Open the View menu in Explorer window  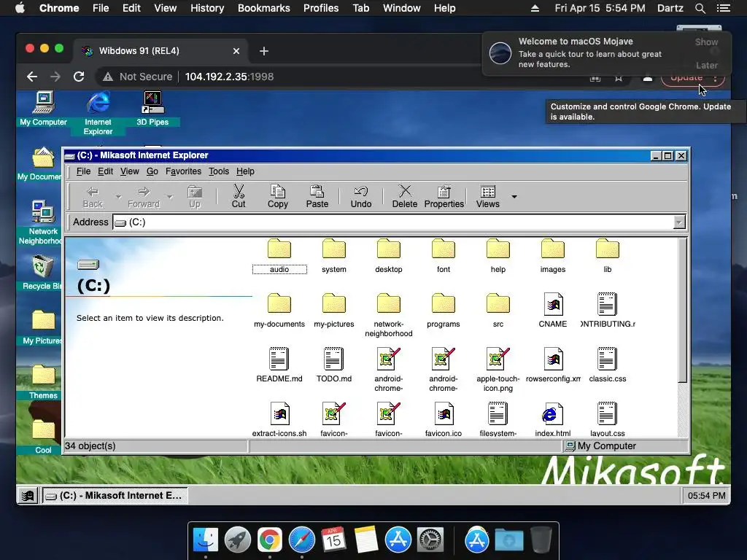pos(130,171)
